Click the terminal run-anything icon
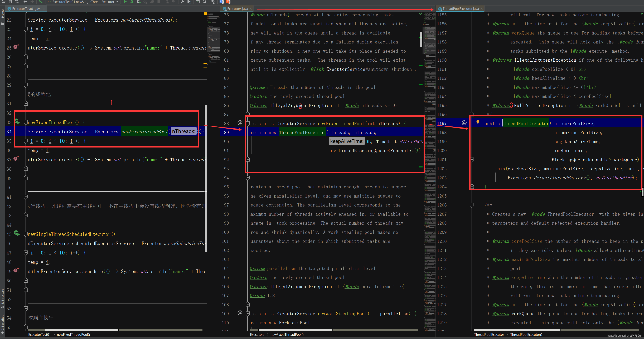644x339 pixels. (x=198, y=2)
